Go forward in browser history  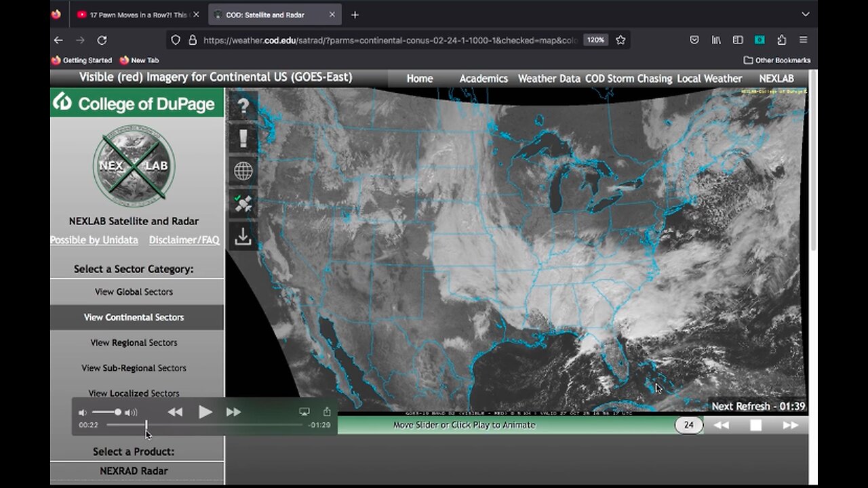click(80, 40)
